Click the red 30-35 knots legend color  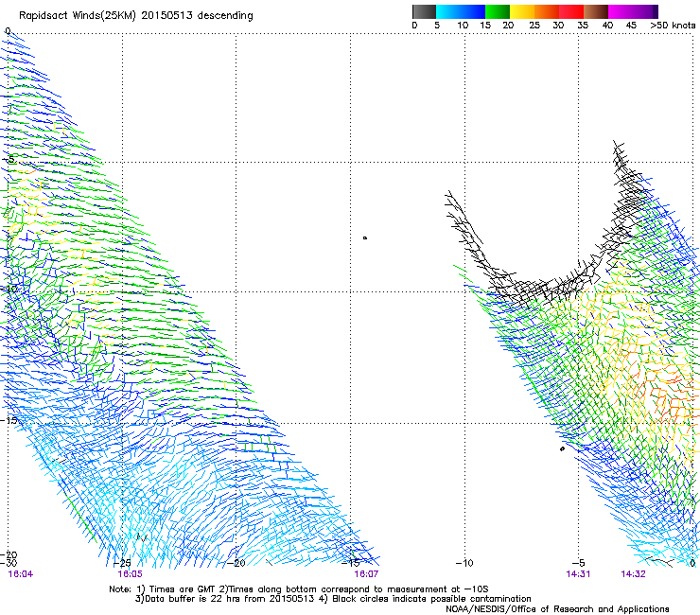571,11
